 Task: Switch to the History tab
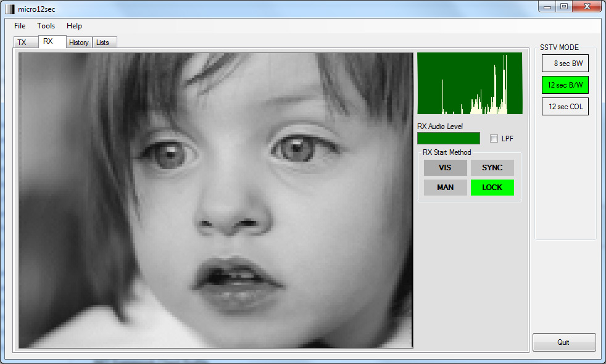pyautogui.click(x=79, y=43)
